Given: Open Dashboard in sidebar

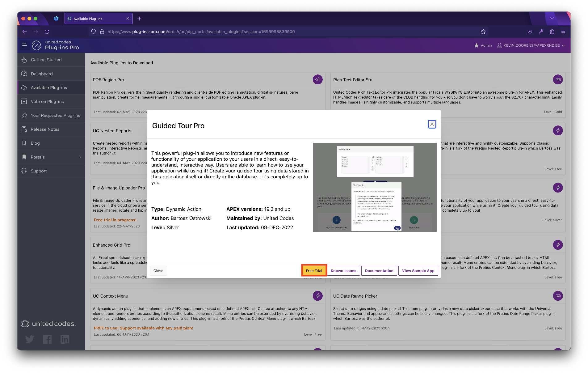Looking at the screenshot, I should tap(51, 74).
